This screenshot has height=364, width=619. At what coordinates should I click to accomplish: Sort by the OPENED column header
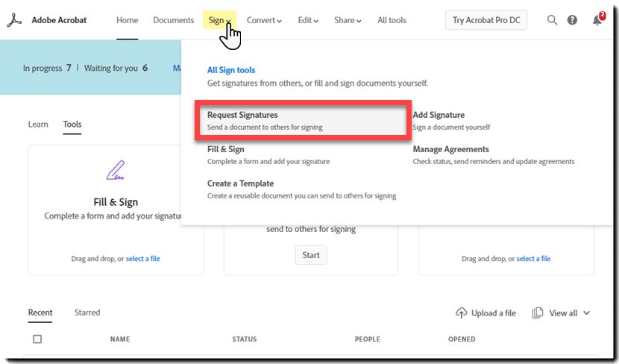[462, 339]
